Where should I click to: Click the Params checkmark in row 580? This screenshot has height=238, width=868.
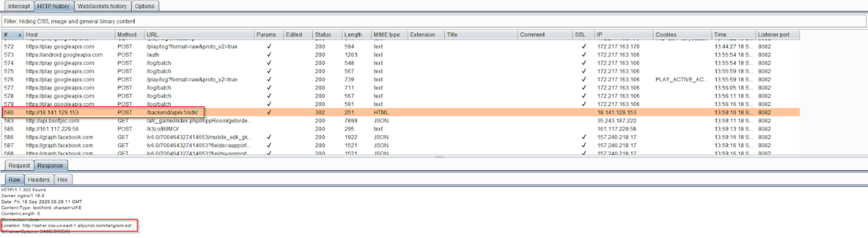pos(269,112)
